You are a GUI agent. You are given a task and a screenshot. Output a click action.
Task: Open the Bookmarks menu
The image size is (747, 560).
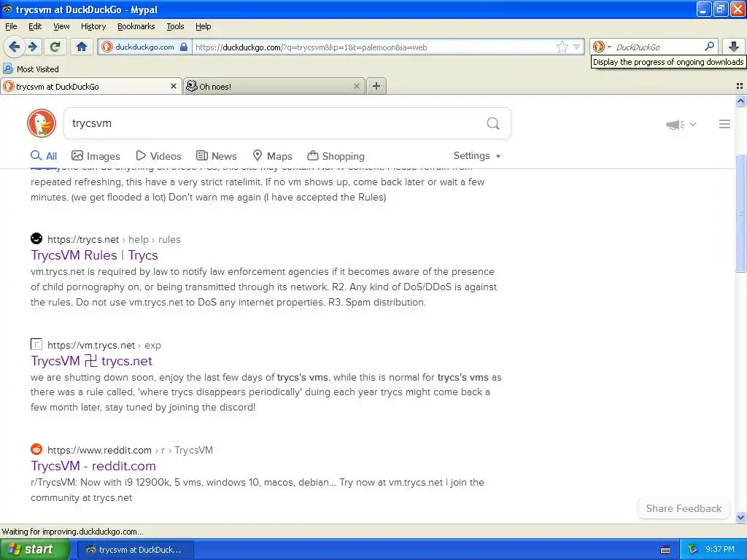pyautogui.click(x=136, y=26)
